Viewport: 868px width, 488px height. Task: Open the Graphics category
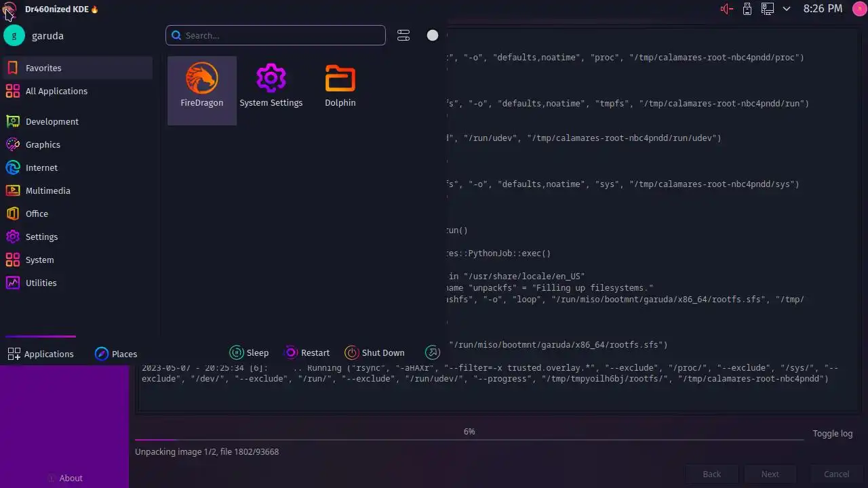click(x=78, y=144)
